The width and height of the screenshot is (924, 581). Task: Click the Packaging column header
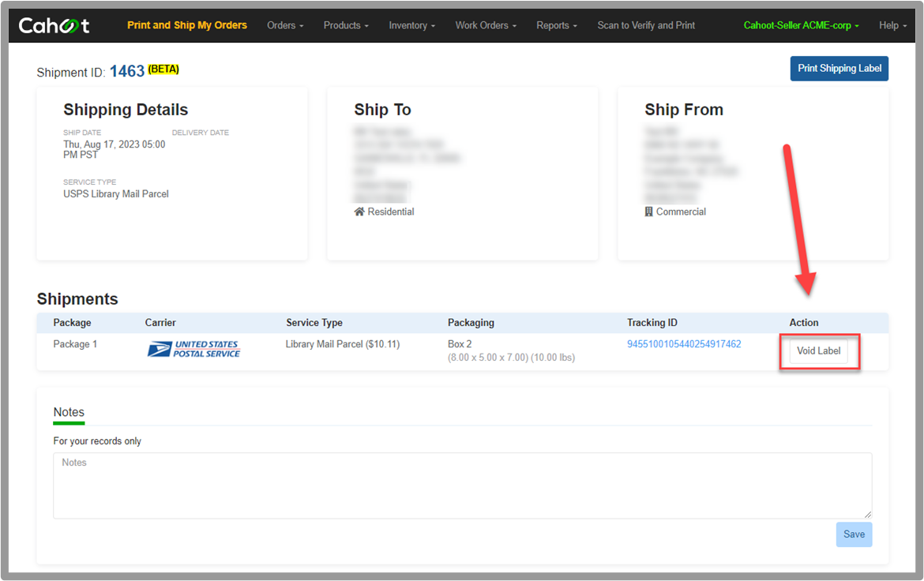(x=471, y=323)
